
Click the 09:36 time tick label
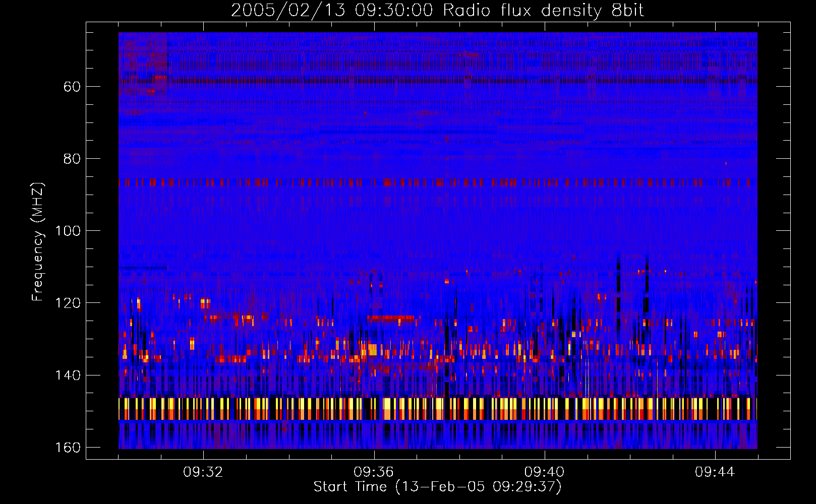click(374, 472)
